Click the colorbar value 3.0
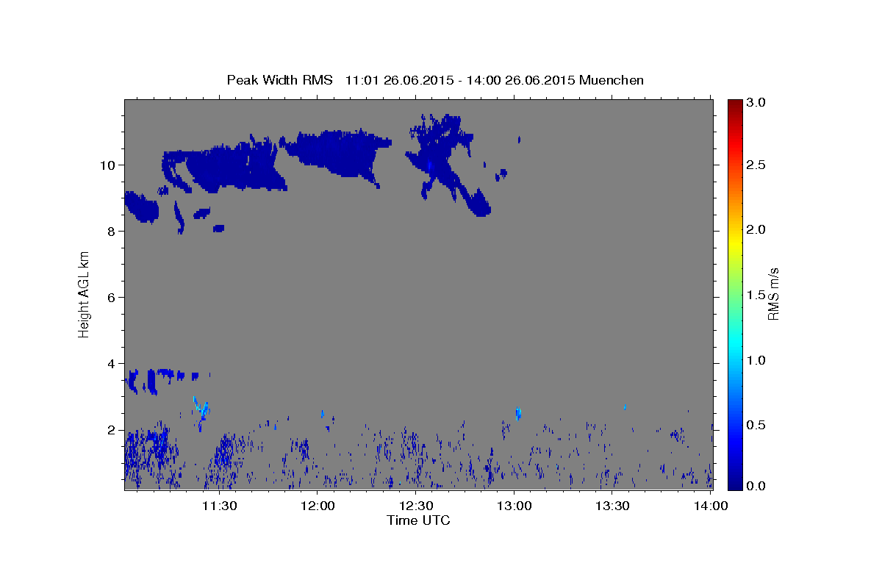The width and height of the screenshot is (882, 588). pos(756,102)
